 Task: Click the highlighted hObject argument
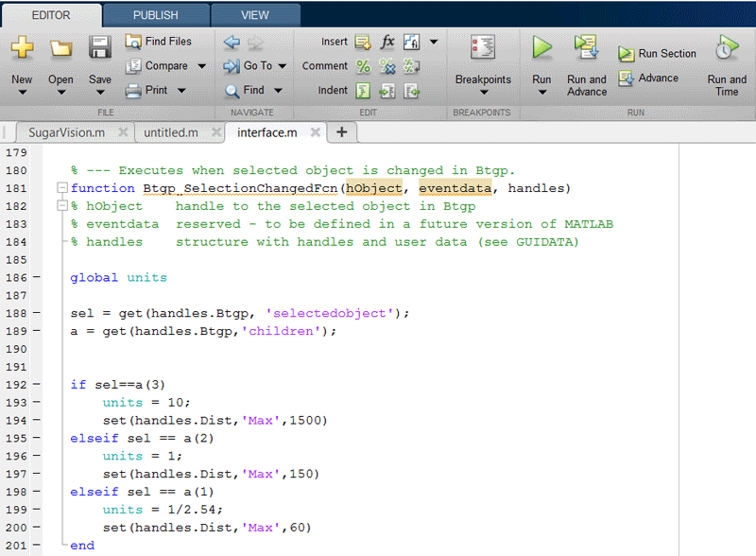point(373,188)
